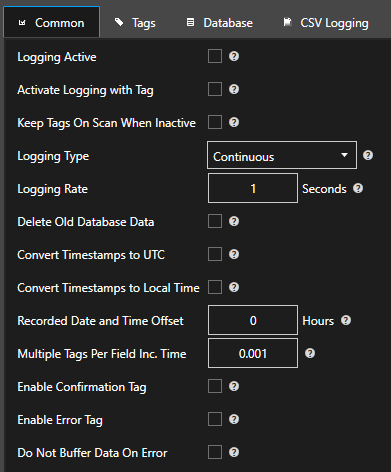Open the Database tab
This screenshot has width=391, height=472.
click(219, 23)
